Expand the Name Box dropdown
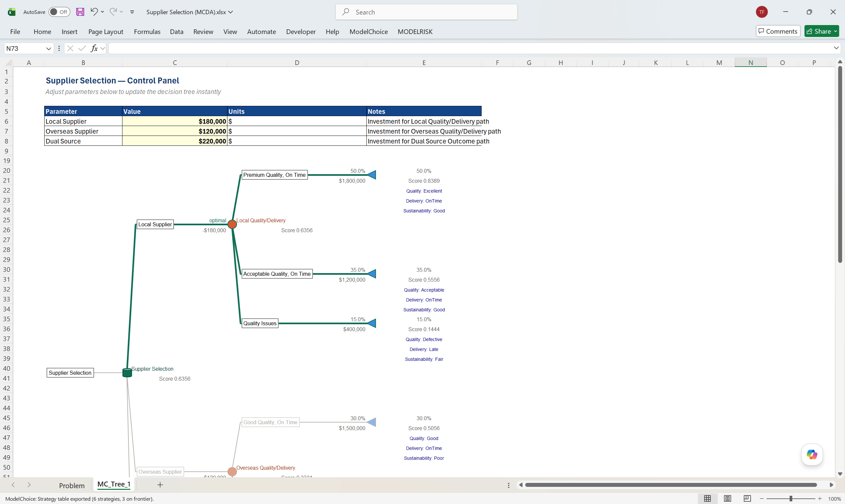 tap(49, 48)
